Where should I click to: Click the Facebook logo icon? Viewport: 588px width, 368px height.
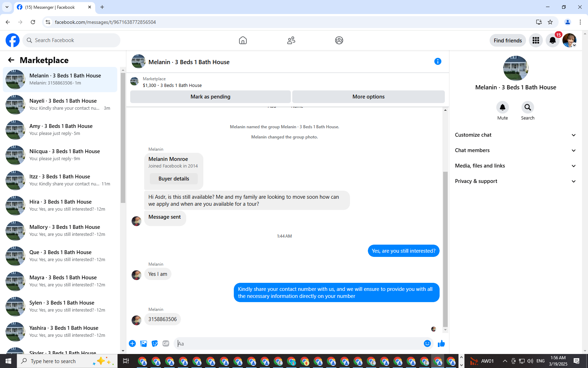click(13, 40)
